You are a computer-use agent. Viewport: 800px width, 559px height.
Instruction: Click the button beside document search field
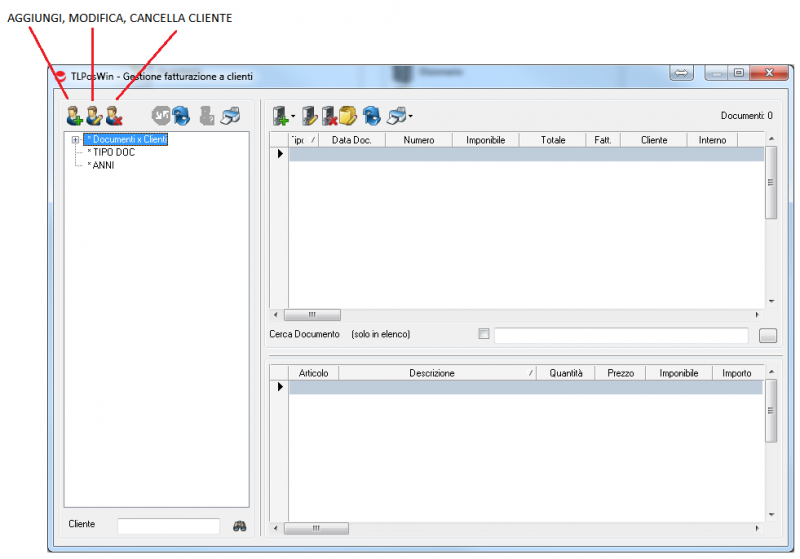click(x=768, y=335)
